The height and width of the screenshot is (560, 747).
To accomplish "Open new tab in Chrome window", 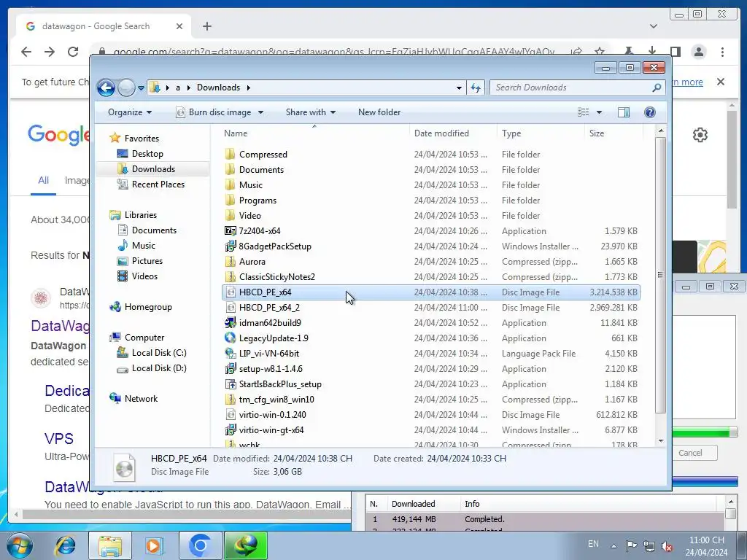I will pos(206,26).
